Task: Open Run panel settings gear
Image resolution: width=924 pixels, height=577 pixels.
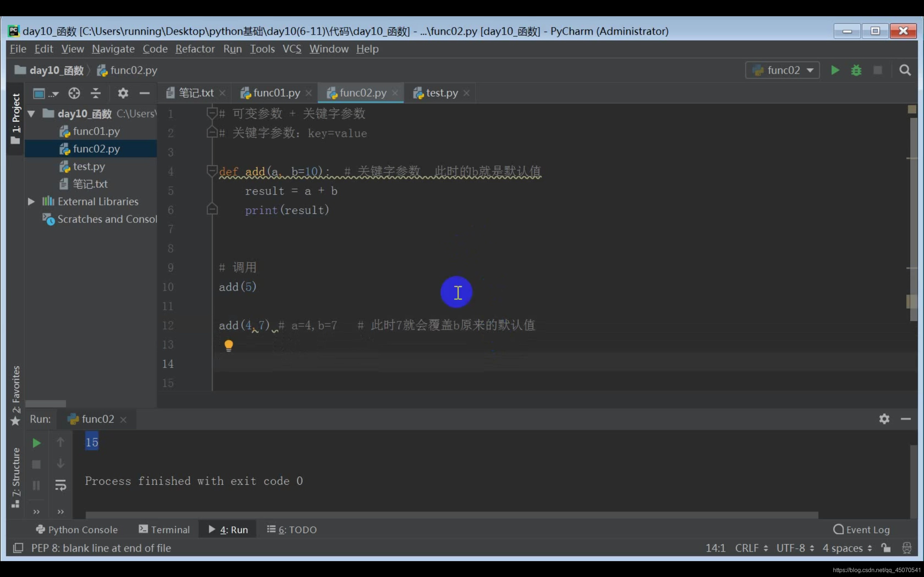Action: tap(884, 419)
